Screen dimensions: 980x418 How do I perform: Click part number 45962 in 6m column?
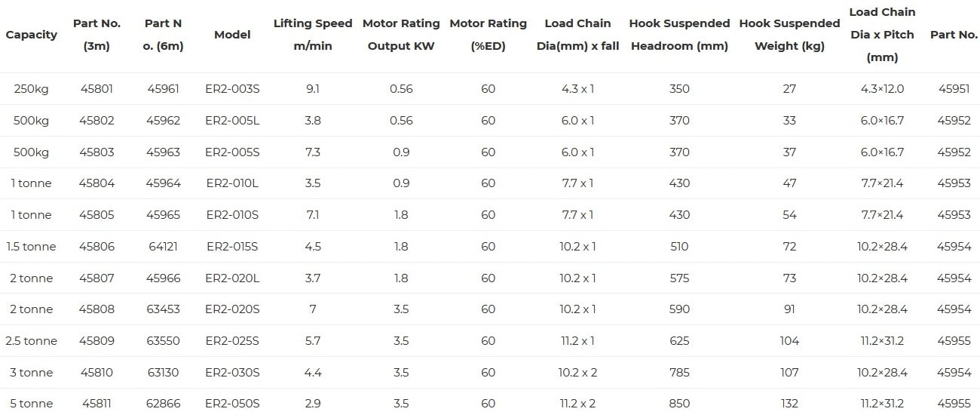coord(163,121)
